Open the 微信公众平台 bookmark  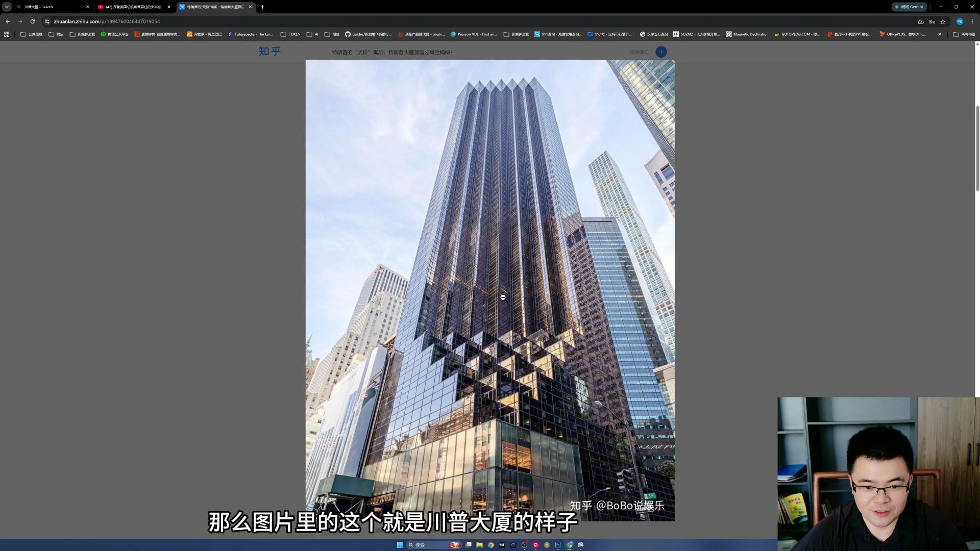click(x=114, y=34)
